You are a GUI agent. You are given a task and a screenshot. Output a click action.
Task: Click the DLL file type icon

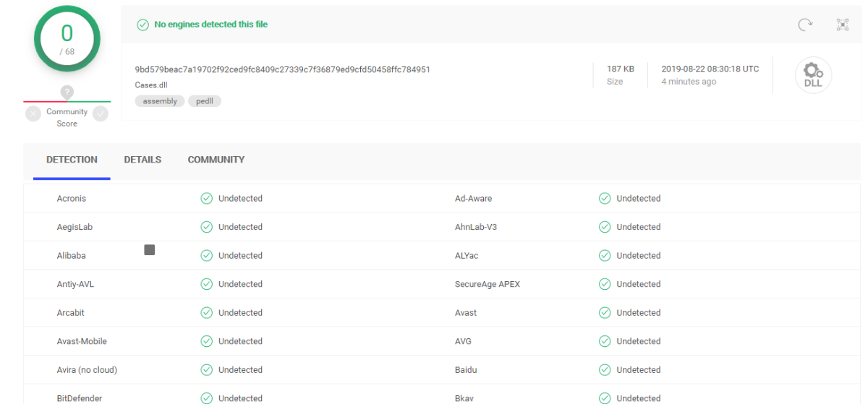click(x=813, y=75)
